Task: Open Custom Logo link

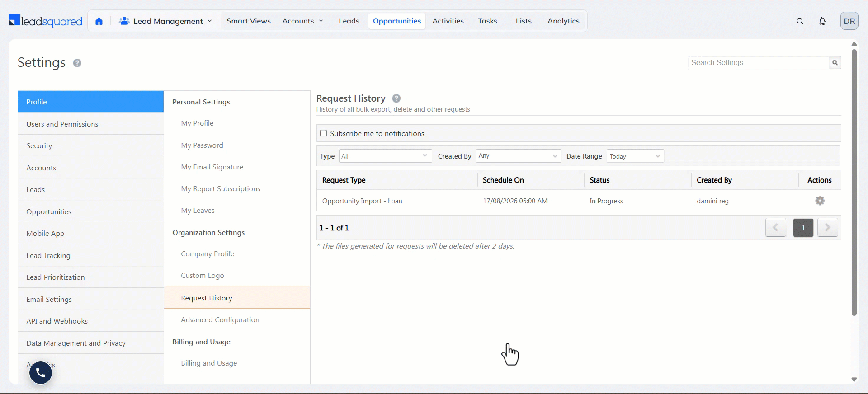Action: pos(203,276)
